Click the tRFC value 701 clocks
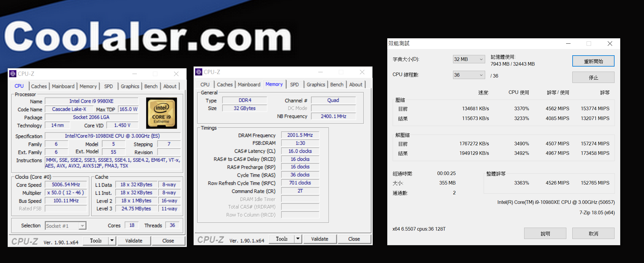 (x=300, y=183)
